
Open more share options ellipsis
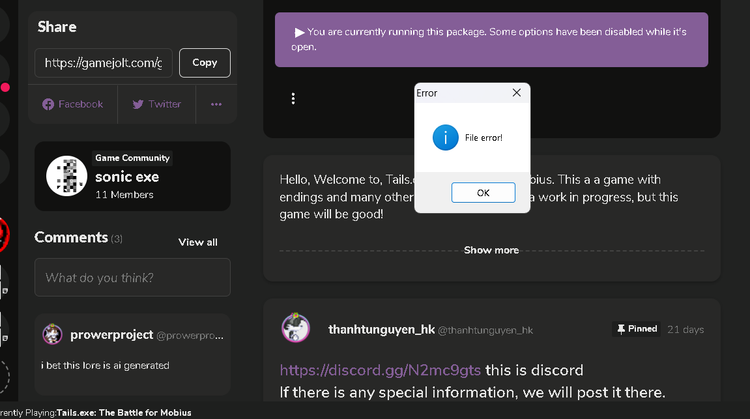(x=216, y=104)
